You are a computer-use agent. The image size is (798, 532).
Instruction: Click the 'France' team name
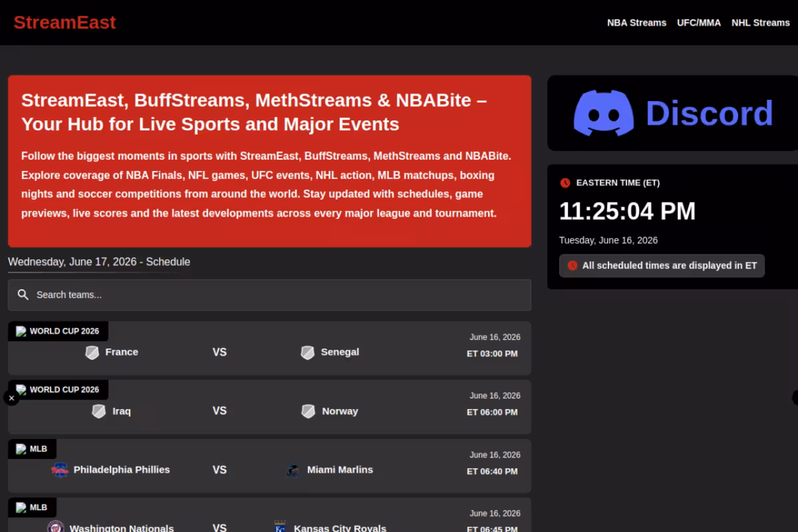pos(122,352)
